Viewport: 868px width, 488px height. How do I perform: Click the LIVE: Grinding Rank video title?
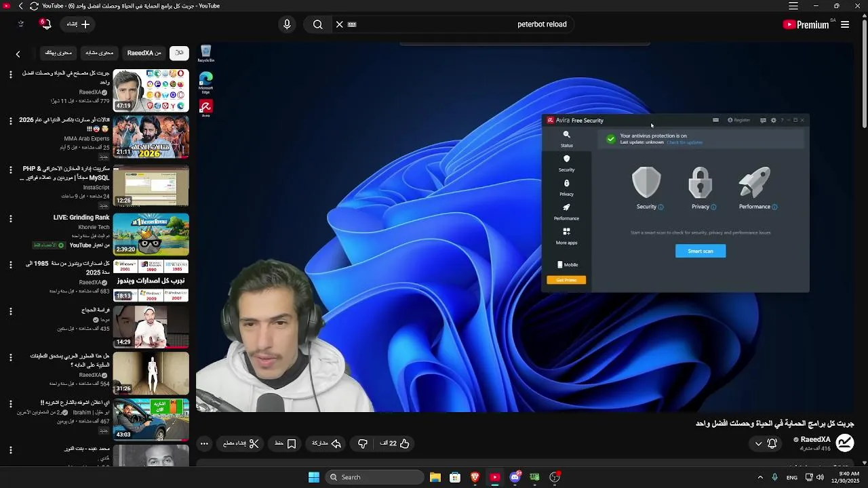[x=81, y=218]
